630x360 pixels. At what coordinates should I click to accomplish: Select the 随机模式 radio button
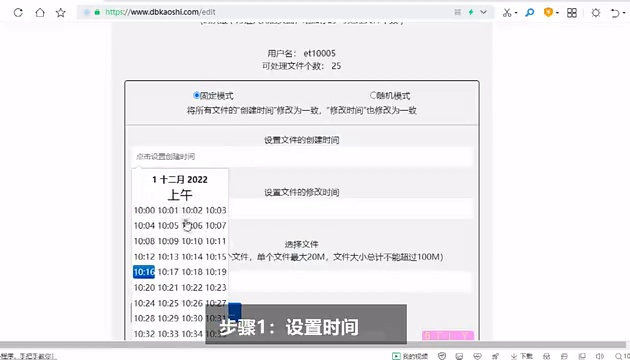(x=373, y=95)
